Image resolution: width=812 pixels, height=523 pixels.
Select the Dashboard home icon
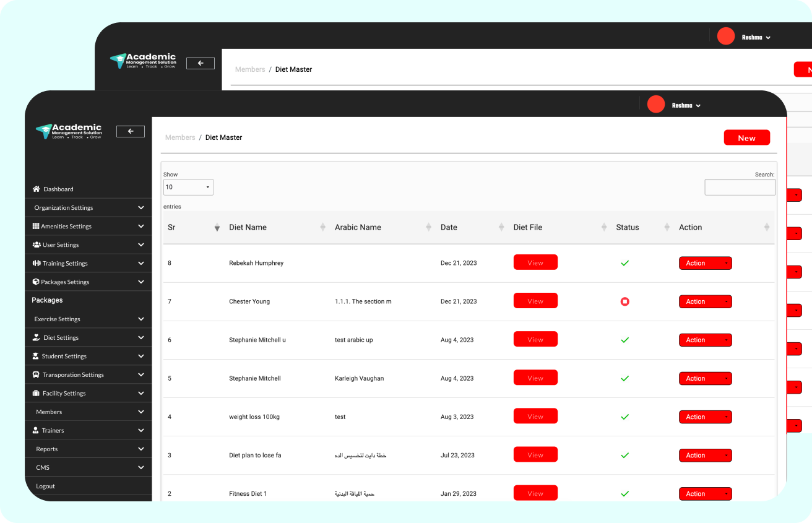(36, 189)
